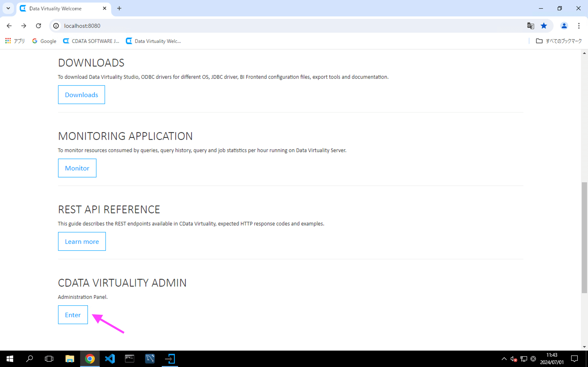The width and height of the screenshot is (588, 367).
Task: Open a new browser tab
Action: click(x=119, y=9)
